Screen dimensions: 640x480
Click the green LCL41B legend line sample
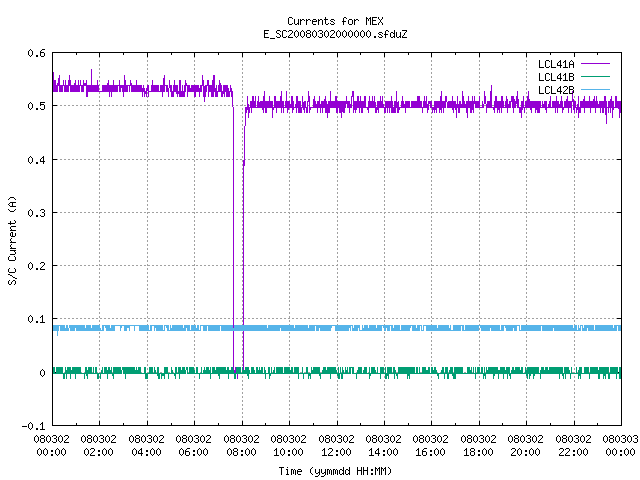(595, 76)
